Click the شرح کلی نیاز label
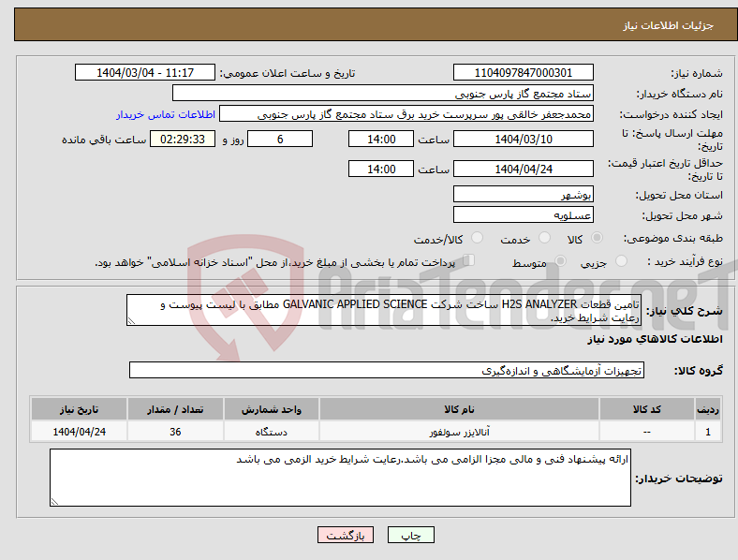The image size is (738, 560). 684,311
